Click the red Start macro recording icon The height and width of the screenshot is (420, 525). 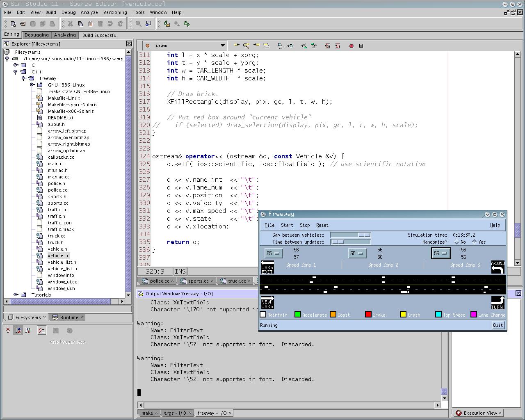(351, 46)
